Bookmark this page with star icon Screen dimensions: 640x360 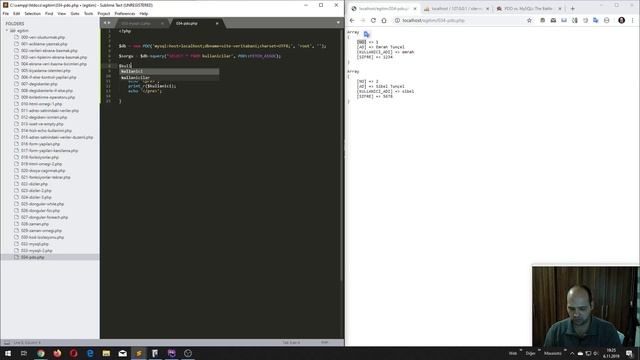[529, 20]
